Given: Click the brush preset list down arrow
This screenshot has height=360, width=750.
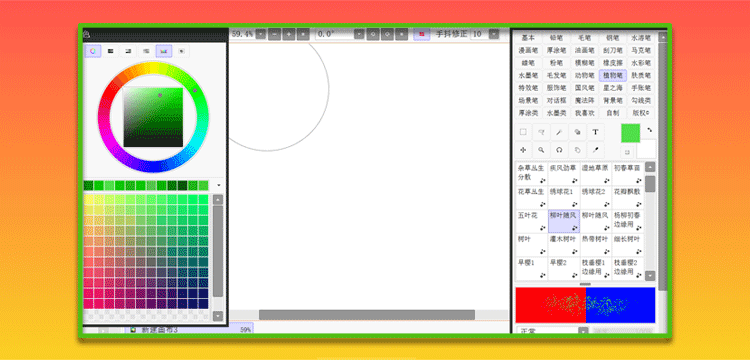Looking at the screenshot, I should 650,275.
